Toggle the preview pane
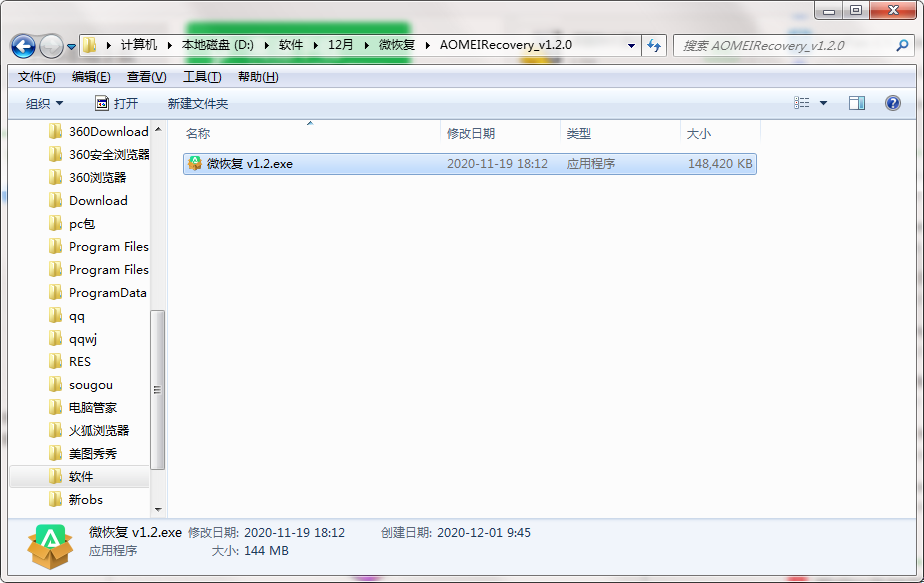Viewport: 924px width, 583px height. point(857,104)
